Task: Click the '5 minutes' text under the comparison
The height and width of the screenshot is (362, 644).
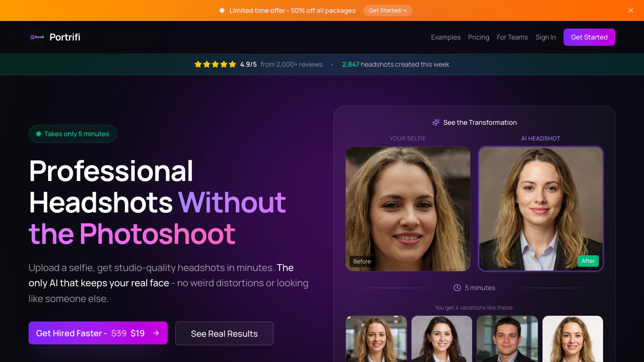Action: [x=480, y=288]
